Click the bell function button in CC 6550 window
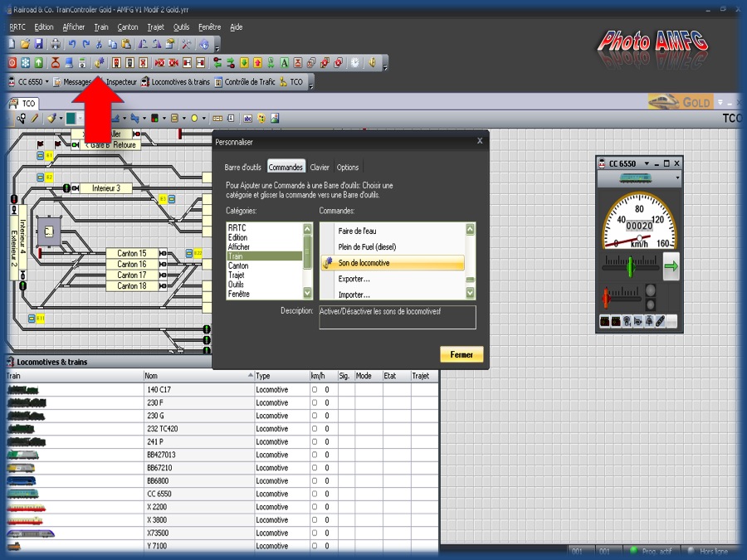The image size is (747, 560). click(649, 321)
